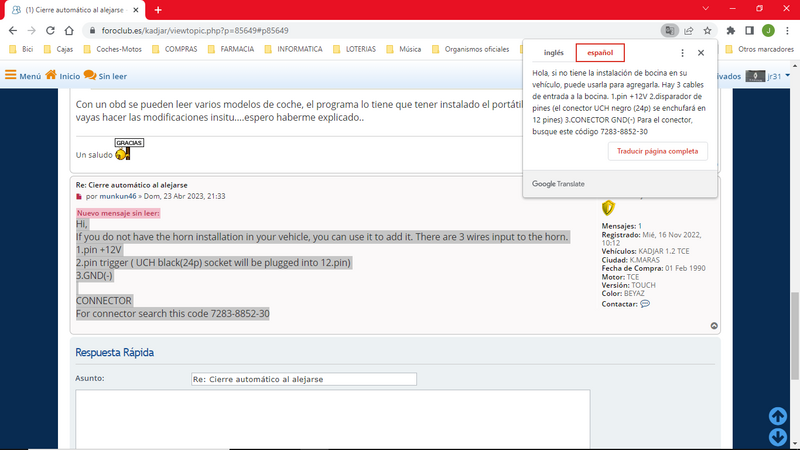The height and width of the screenshot is (450, 800).
Task: Close the Cierre automático al alejarse tab
Action: point(136,10)
